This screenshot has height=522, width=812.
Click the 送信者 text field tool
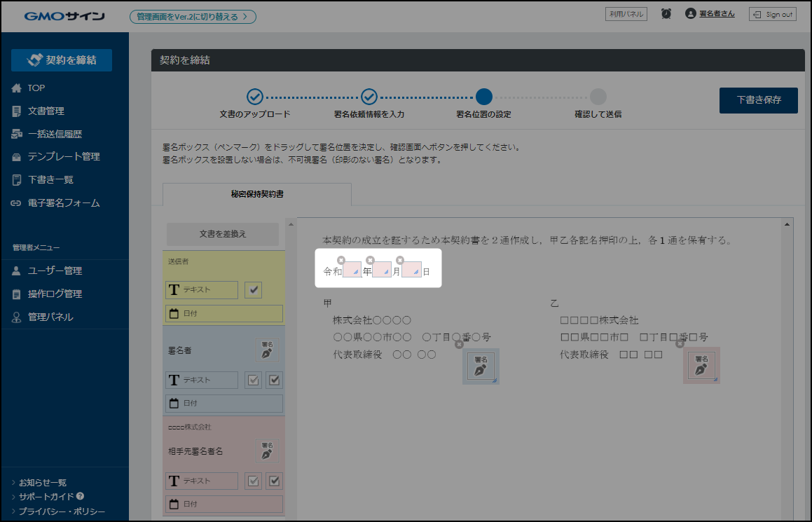point(202,289)
